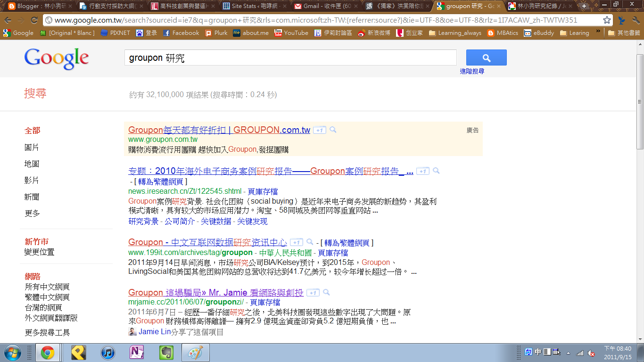Preview the Mr. Jamie result with the magnifier icon
This screenshot has width=644, height=362.
326,293
